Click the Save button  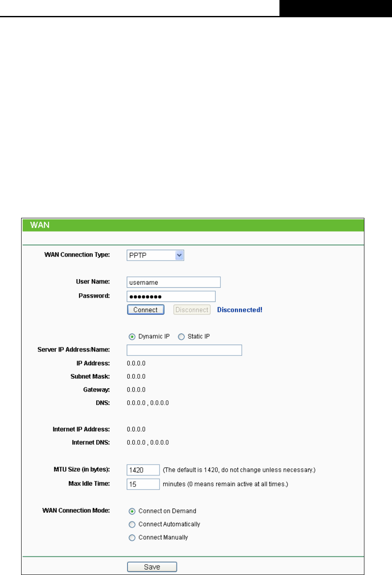click(x=152, y=567)
